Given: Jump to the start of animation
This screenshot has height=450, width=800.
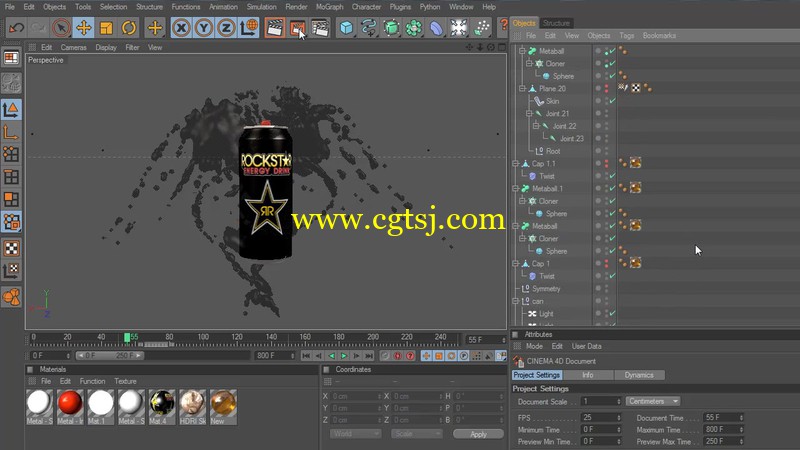Looking at the screenshot, I should 306,356.
